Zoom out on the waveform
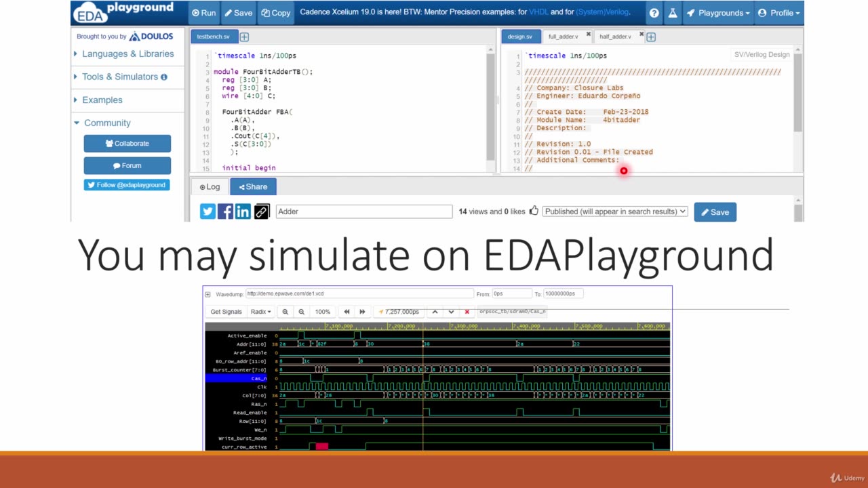868x488 pixels. (x=302, y=312)
